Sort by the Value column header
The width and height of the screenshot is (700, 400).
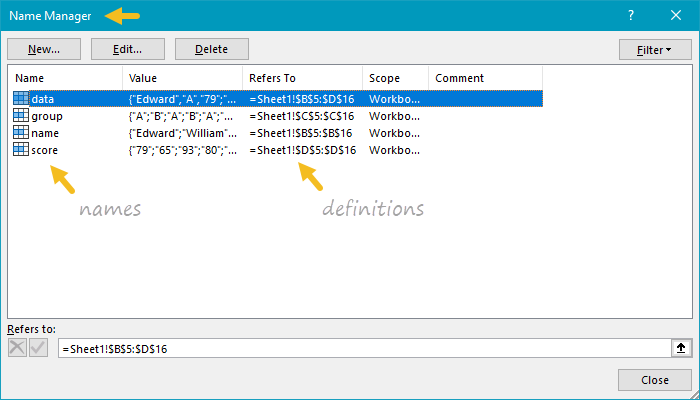click(x=182, y=78)
